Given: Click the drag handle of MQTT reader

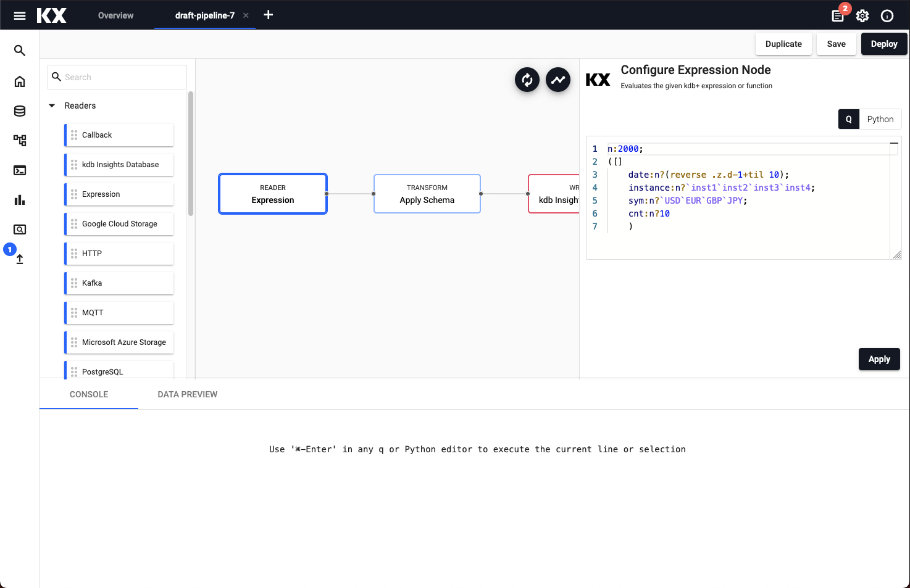Looking at the screenshot, I should click(x=74, y=313).
